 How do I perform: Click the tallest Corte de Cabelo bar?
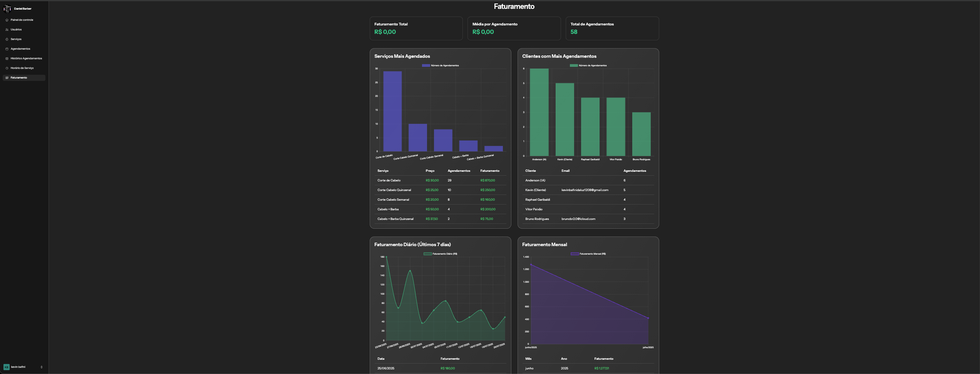tap(392, 111)
